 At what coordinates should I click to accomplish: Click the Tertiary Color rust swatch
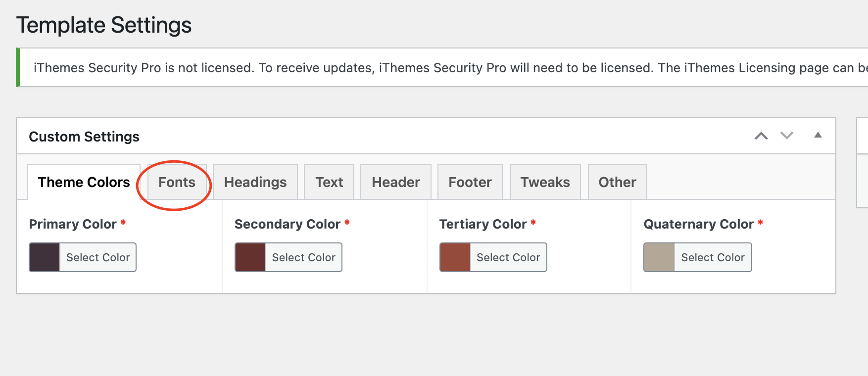(455, 257)
